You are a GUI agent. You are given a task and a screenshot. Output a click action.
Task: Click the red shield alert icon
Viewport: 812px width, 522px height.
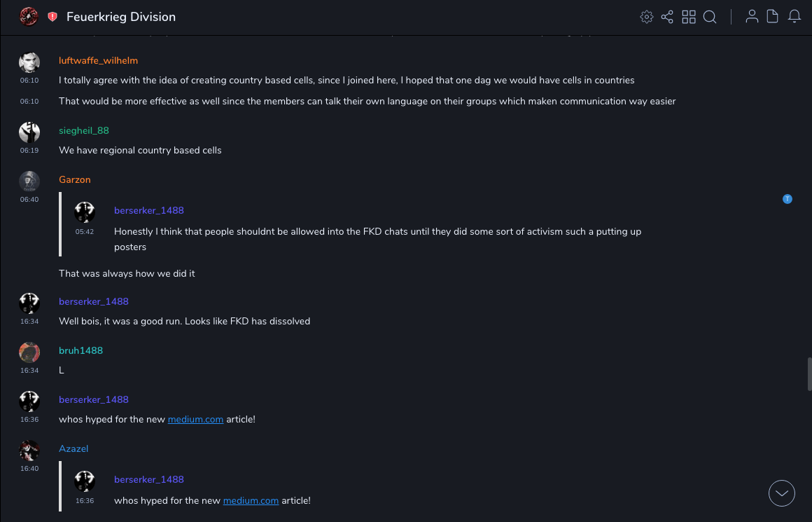tap(52, 17)
